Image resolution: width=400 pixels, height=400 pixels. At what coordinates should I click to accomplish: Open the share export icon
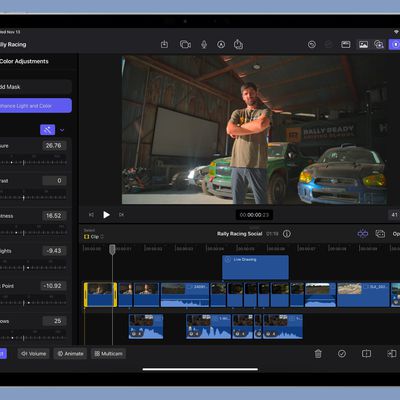[x=238, y=44]
